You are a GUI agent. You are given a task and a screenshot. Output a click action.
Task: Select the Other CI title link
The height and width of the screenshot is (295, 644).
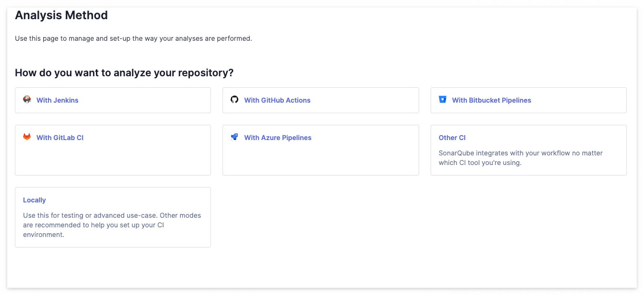pyautogui.click(x=452, y=138)
